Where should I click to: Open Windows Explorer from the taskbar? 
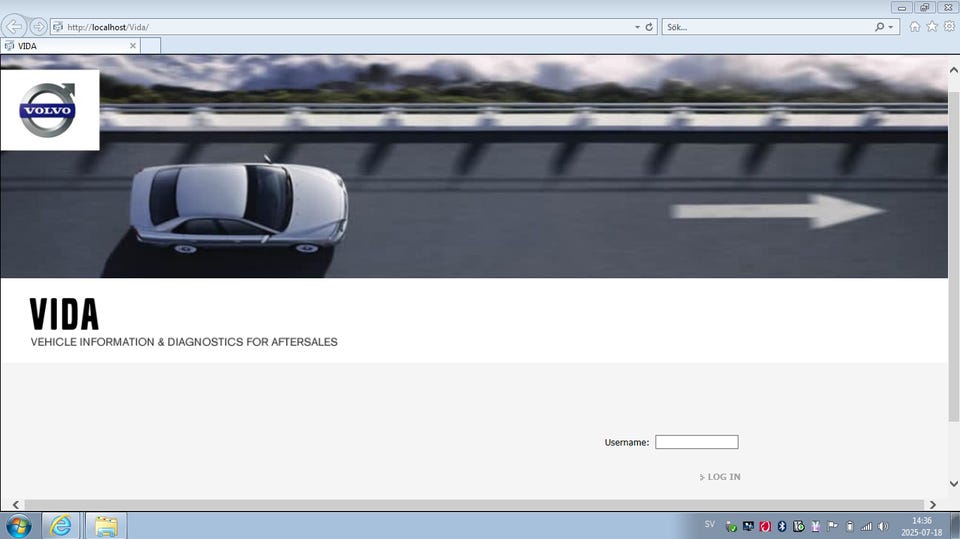tap(106, 526)
